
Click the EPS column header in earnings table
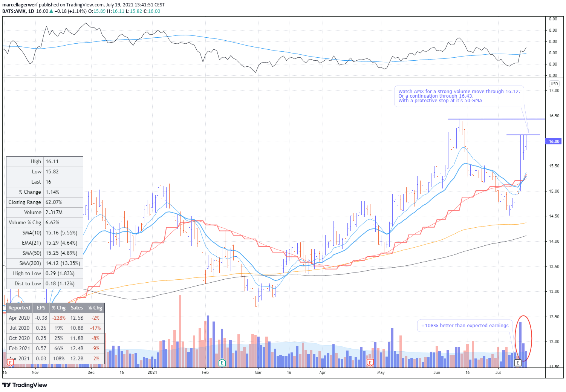(41, 308)
